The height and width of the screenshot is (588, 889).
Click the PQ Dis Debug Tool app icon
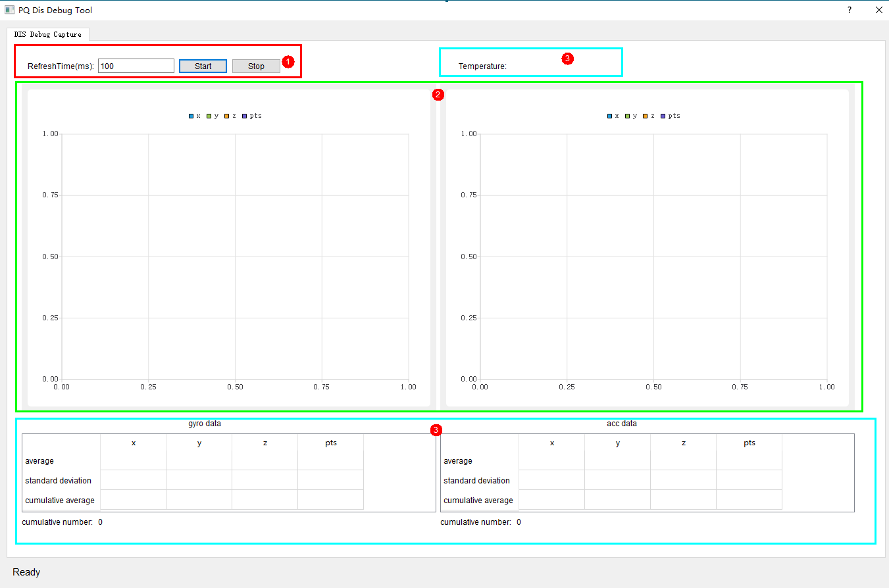click(x=10, y=10)
